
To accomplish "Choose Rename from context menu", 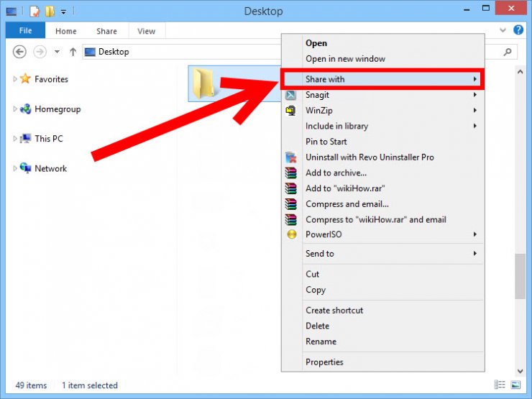I will pyautogui.click(x=382, y=341).
